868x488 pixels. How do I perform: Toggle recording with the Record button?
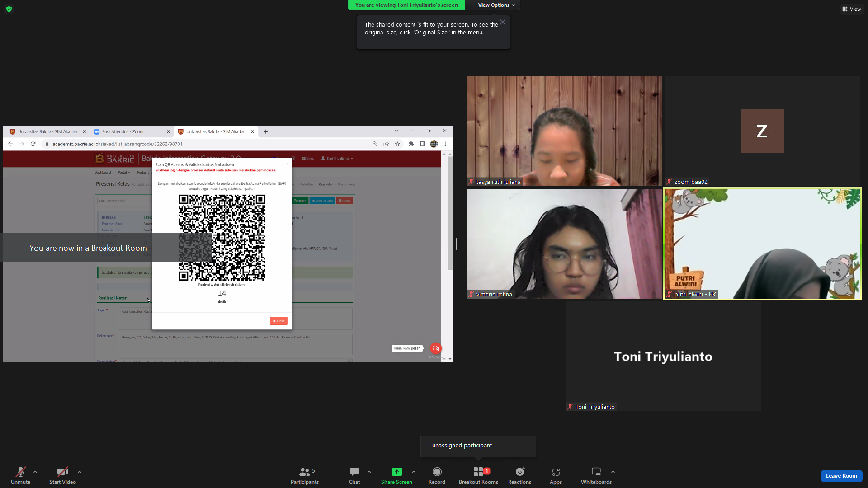coord(437,475)
